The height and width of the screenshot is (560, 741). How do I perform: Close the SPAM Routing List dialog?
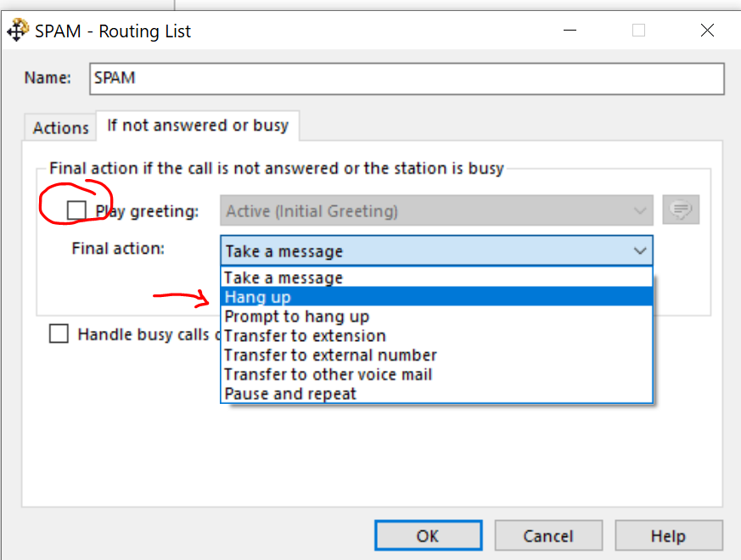[x=707, y=31]
